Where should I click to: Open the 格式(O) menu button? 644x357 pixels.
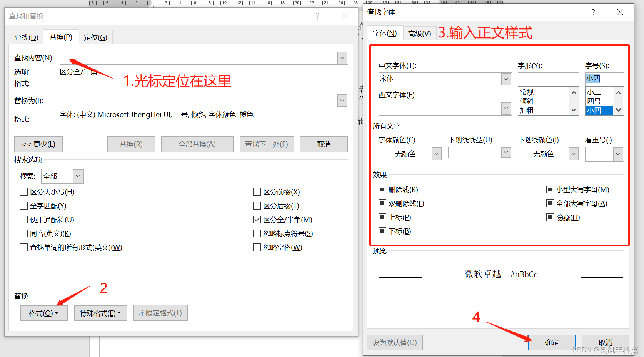(44, 313)
